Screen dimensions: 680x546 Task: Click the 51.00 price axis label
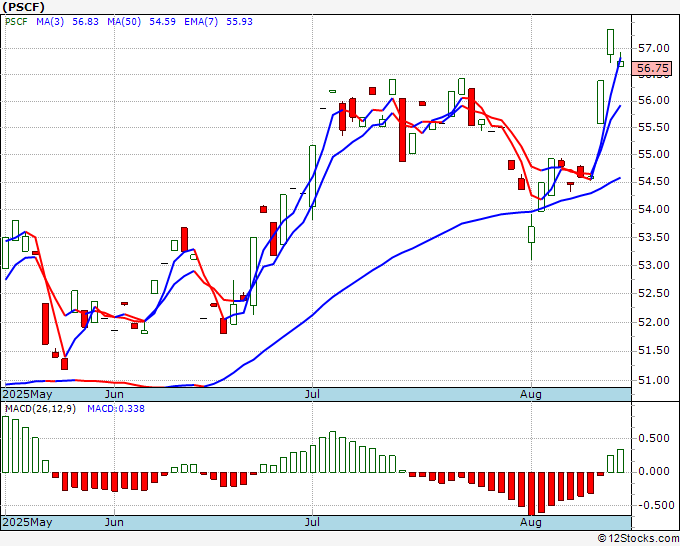click(x=654, y=380)
